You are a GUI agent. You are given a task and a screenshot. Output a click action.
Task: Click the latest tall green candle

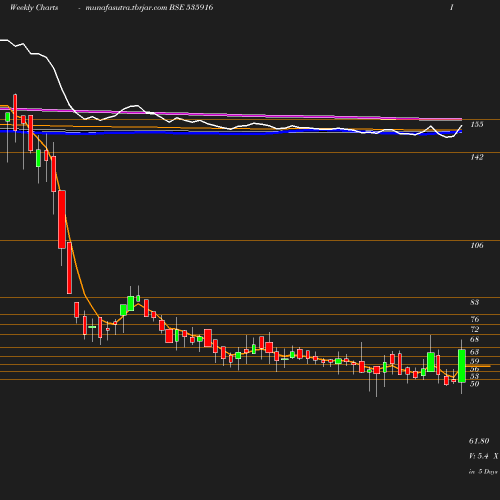coord(462,366)
